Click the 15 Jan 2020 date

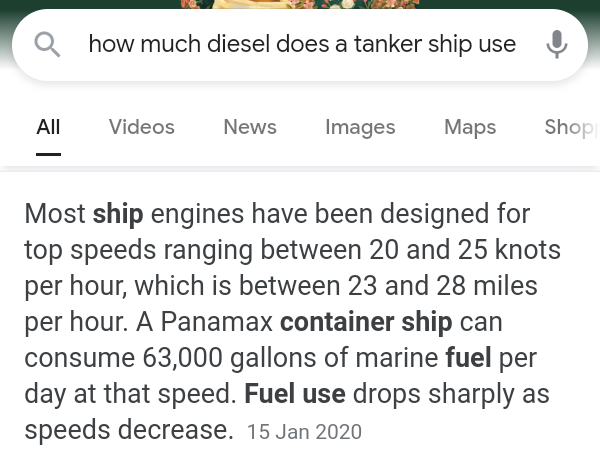pyautogui.click(x=304, y=432)
